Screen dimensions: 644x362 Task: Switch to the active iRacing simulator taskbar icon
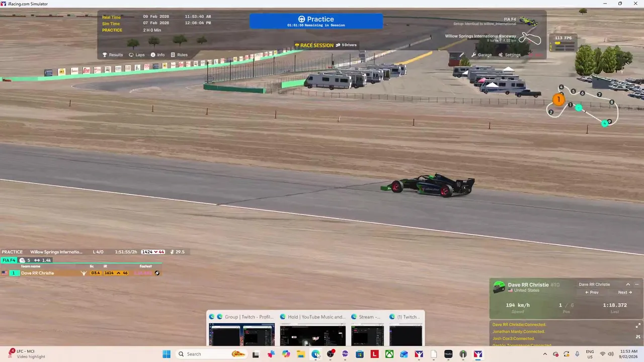tap(478, 354)
